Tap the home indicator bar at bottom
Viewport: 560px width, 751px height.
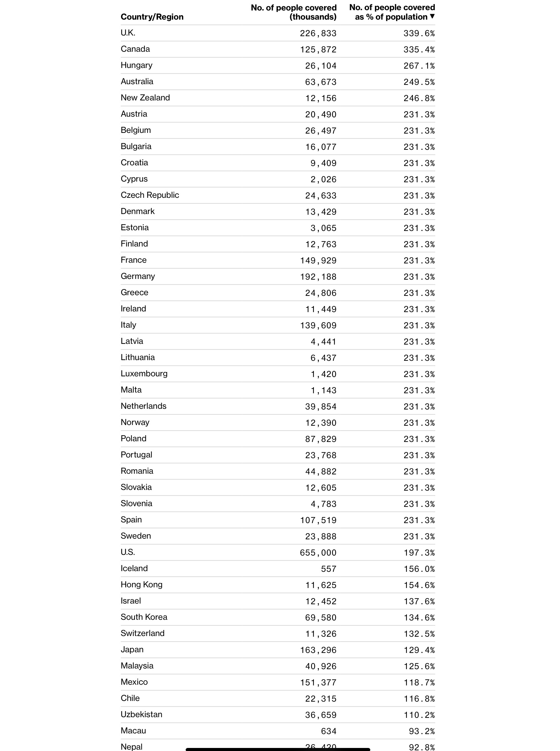278,749
